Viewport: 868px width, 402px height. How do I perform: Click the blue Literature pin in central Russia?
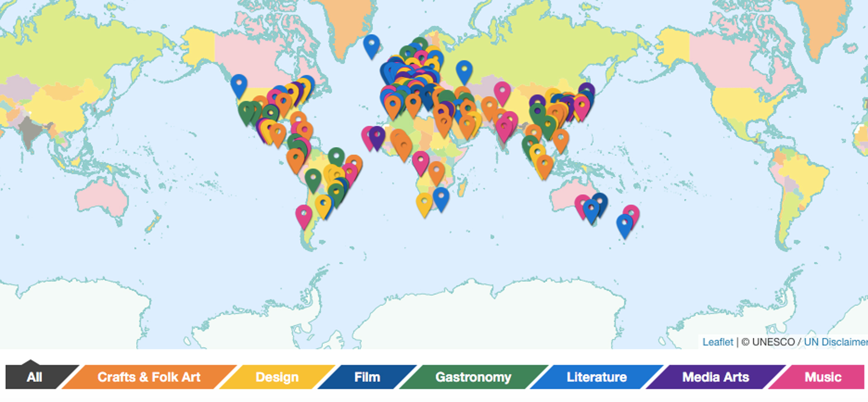point(464,72)
